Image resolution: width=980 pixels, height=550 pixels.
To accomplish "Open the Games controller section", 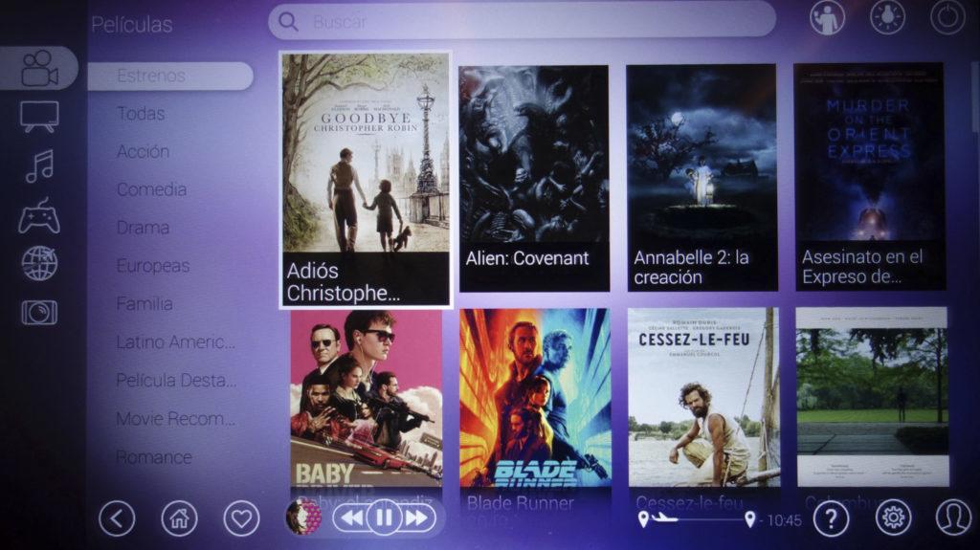I will point(39,216).
